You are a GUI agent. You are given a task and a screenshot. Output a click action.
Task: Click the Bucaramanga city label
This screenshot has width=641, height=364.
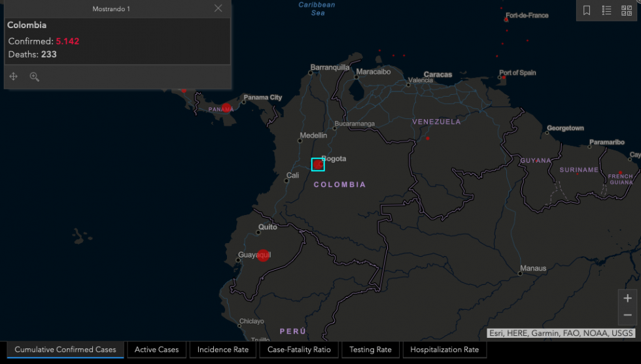(x=355, y=124)
